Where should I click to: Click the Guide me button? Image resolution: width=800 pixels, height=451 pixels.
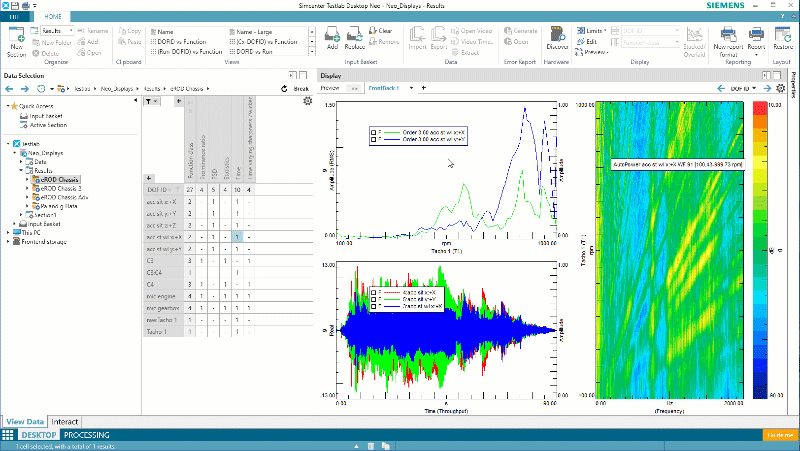tap(778, 435)
